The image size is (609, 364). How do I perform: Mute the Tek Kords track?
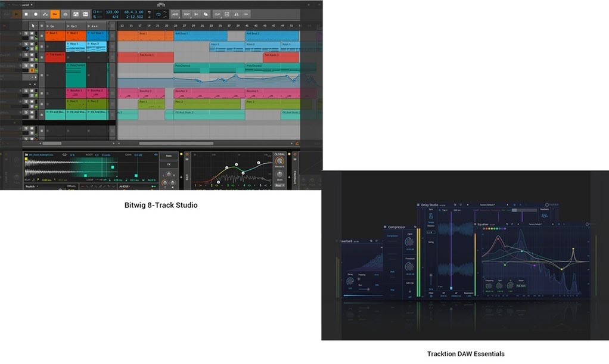32,55
